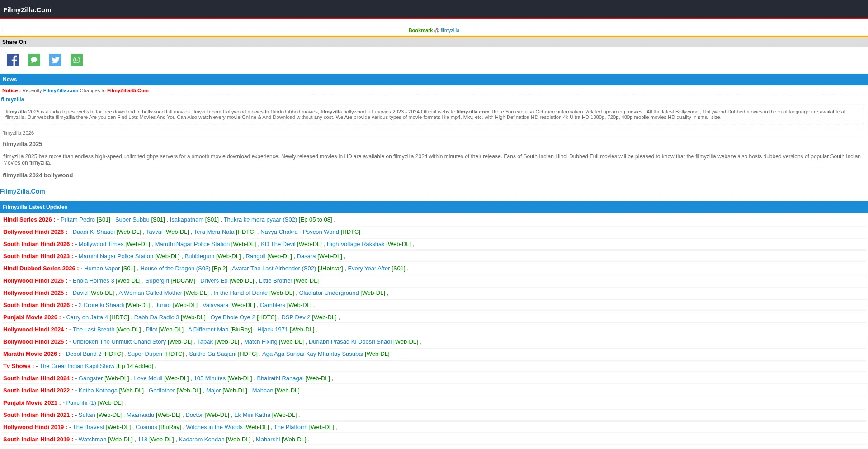Screen dimensions: 868x449
Task: Share the page on Facebook
Action: tap(13, 60)
